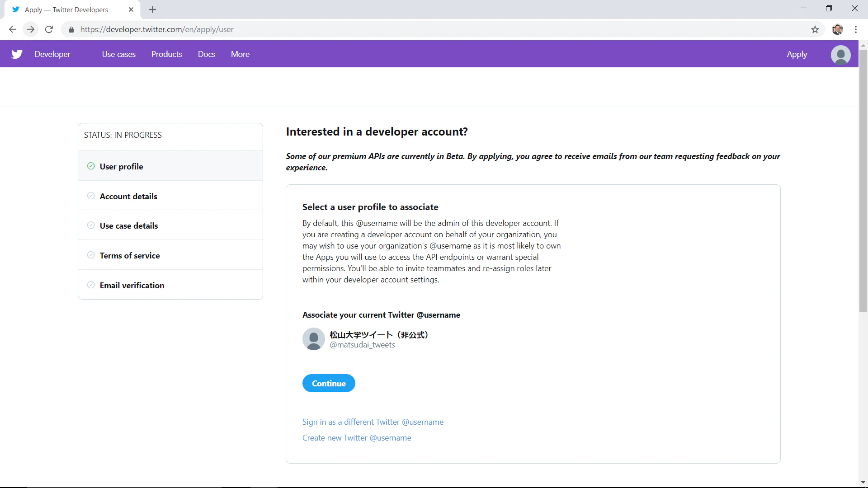Viewport: 868px width, 488px height.
Task: Open a new browser tab with plus
Action: (152, 9)
